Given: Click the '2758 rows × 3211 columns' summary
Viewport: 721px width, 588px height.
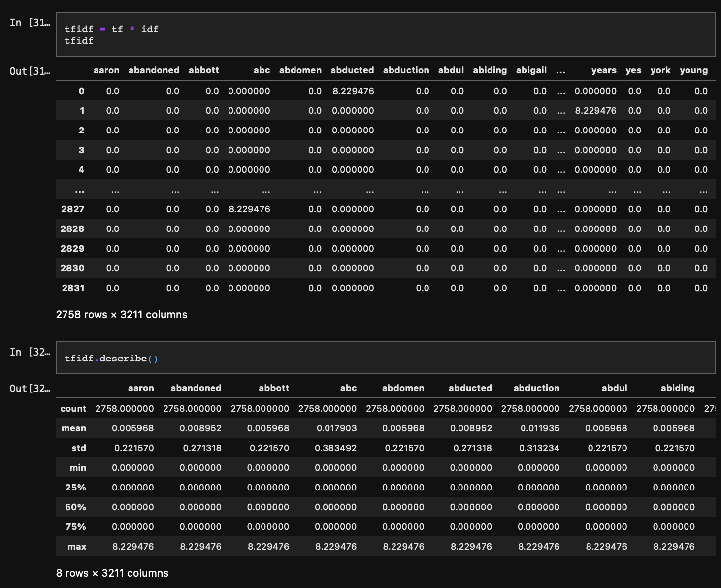Looking at the screenshot, I should pyautogui.click(x=122, y=315).
